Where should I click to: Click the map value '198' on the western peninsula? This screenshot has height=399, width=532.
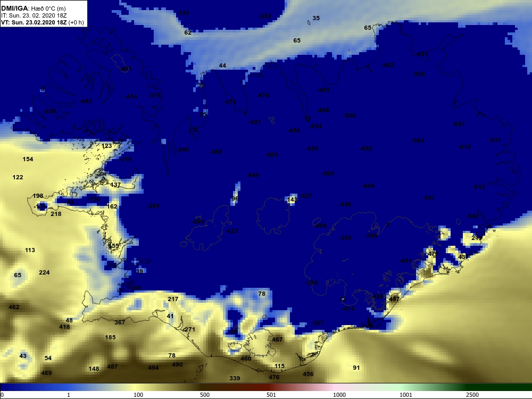[x=38, y=196]
